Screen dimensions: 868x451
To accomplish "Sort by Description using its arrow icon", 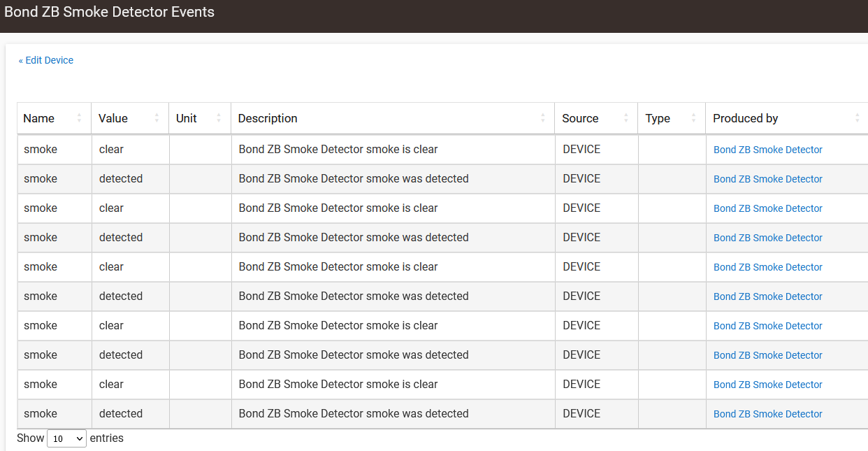I will click(542, 118).
